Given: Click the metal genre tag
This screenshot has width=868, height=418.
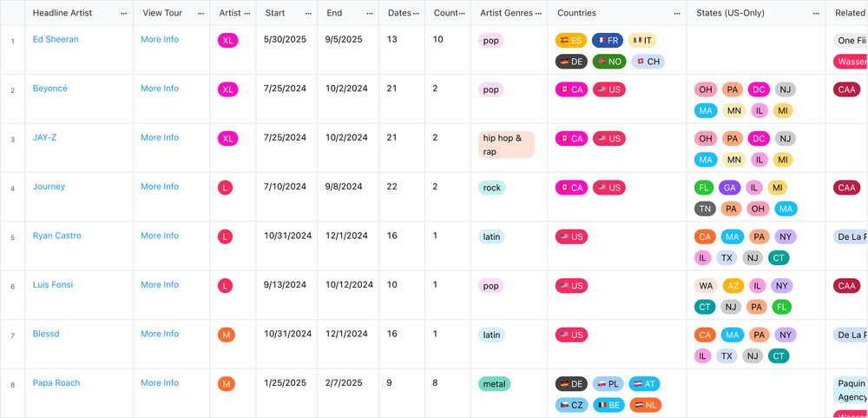Looking at the screenshot, I should 495,383.
